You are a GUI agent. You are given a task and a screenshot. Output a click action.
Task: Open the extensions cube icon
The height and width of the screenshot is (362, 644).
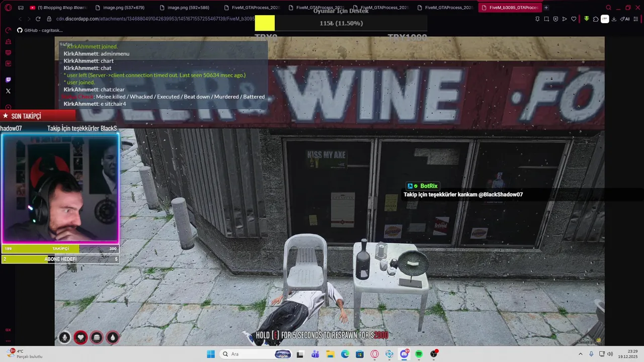[596, 19]
